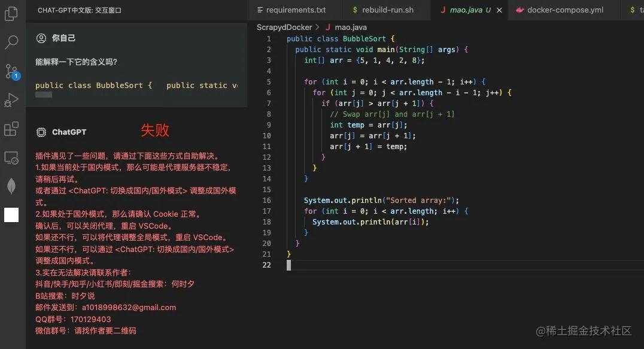
Task: Click the white square extension icon
Action: 11,214
